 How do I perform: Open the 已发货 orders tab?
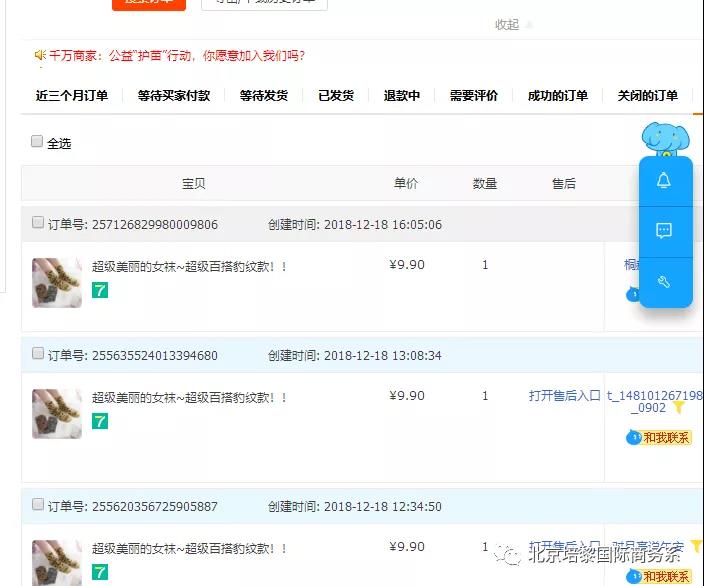[x=336, y=96]
